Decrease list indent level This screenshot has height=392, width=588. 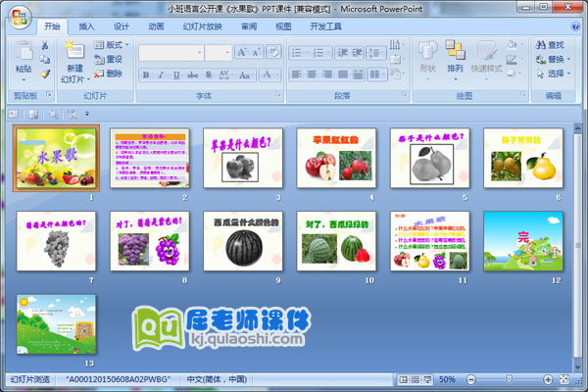342,53
